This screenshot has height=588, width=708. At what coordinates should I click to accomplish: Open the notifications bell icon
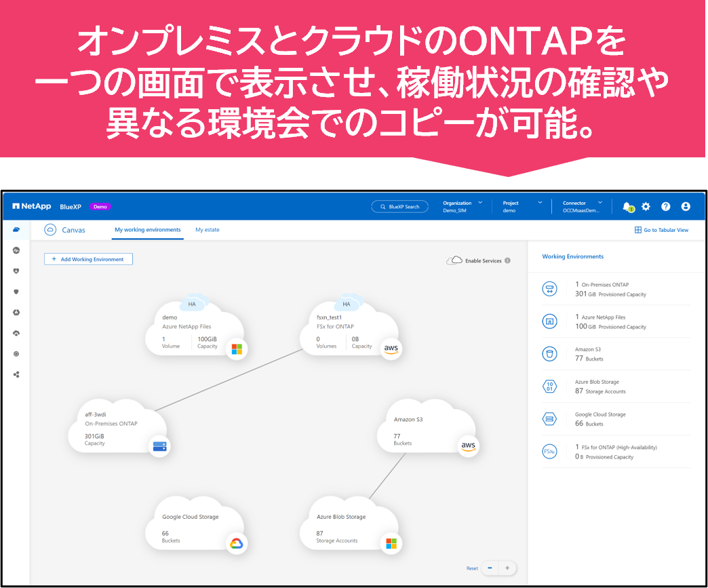point(627,206)
